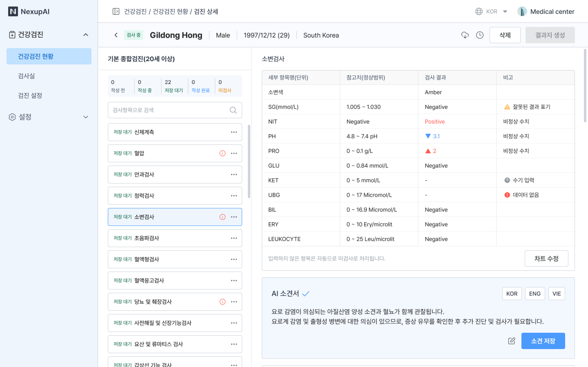The image size is (588, 367).
Task: Open 검사실 in the sidebar
Action: (27, 76)
